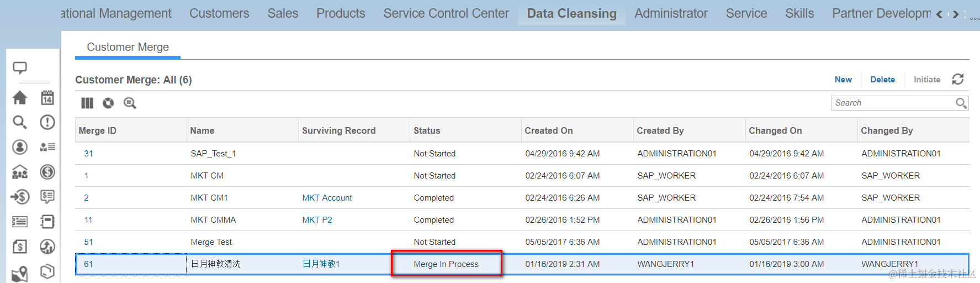This screenshot has width=980, height=283.
Task: Open the exclamation alert icon in sidebar
Action: pyautogui.click(x=47, y=122)
